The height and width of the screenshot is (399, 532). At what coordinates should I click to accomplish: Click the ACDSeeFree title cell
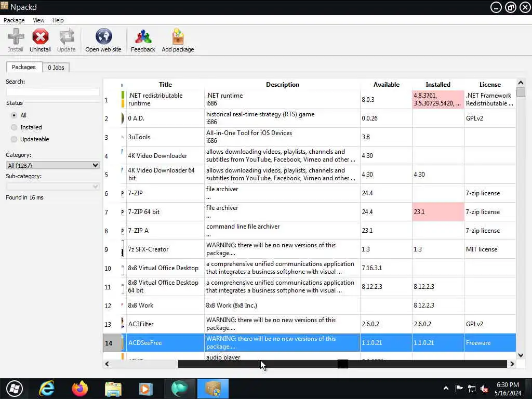pos(165,343)
